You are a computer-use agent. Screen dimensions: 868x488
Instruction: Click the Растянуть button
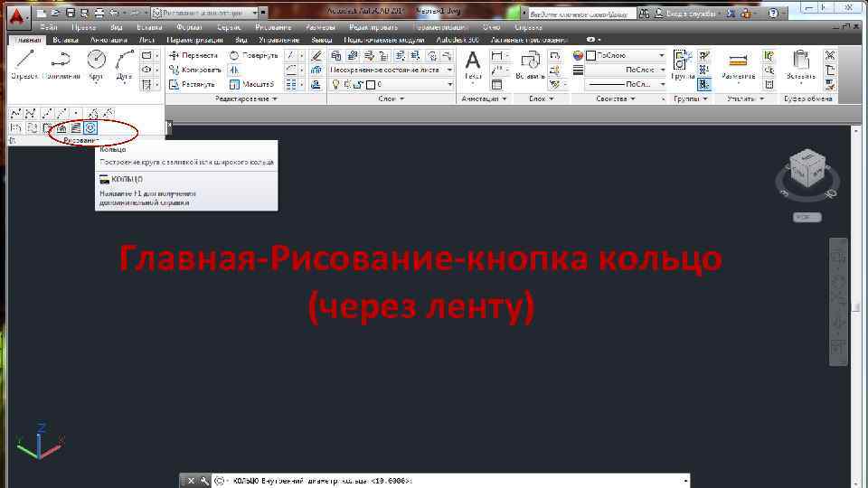[192, 84]
